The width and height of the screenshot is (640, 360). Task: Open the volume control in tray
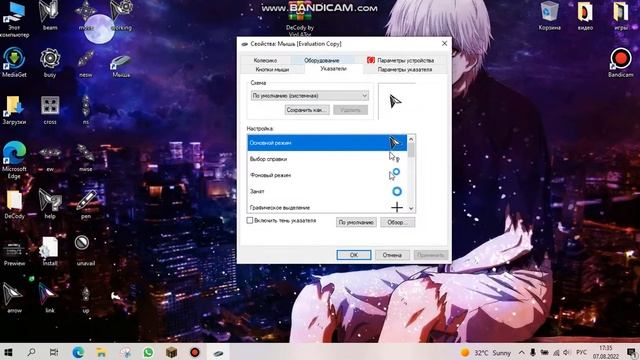(566, 352)
